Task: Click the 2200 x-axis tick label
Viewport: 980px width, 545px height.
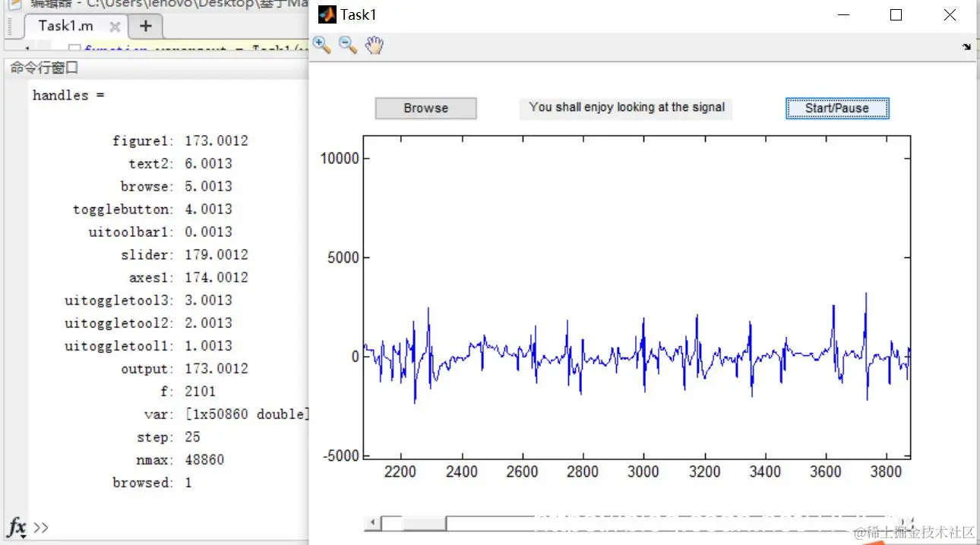Action: tap(400, 472)
